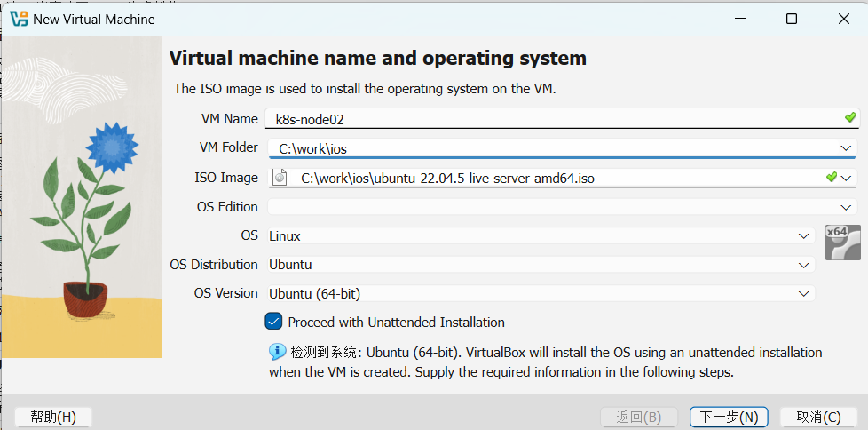Close the New Virtual Machine window
Viewport: 868px width, 430px height.
click(844, 19)
